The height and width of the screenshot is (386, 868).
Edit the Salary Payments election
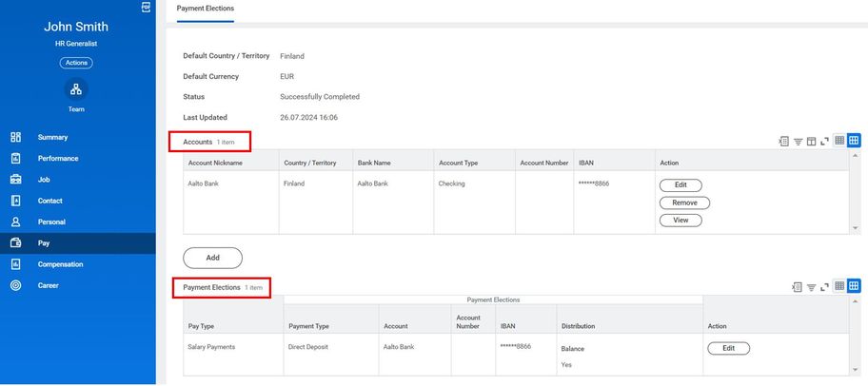(728, 348)
